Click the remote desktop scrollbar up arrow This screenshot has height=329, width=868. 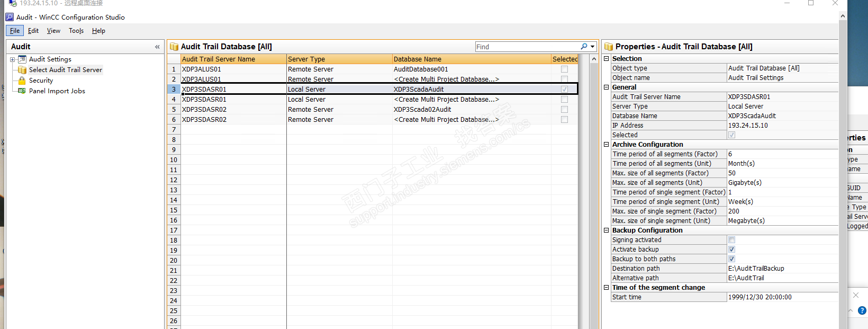click(x=843, y=16)
